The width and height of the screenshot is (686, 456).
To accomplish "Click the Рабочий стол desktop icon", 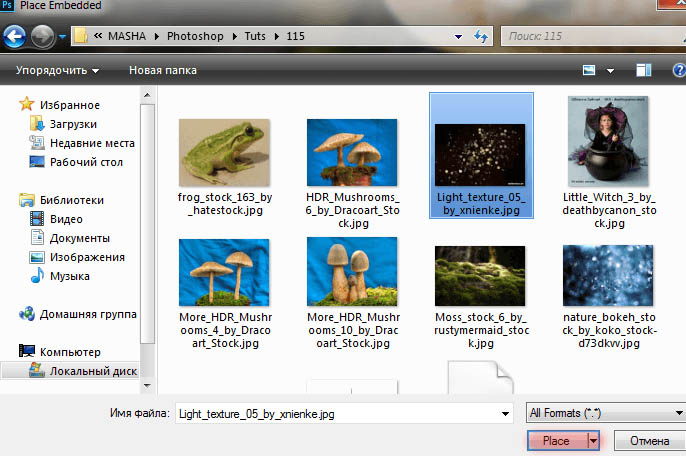I will click(x=37, y=161).
